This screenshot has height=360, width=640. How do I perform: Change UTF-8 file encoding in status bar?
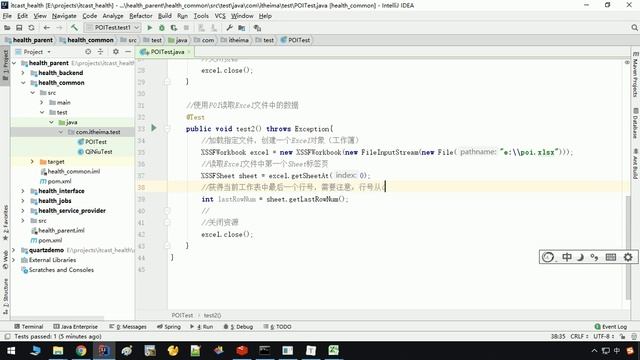point(604,336)
